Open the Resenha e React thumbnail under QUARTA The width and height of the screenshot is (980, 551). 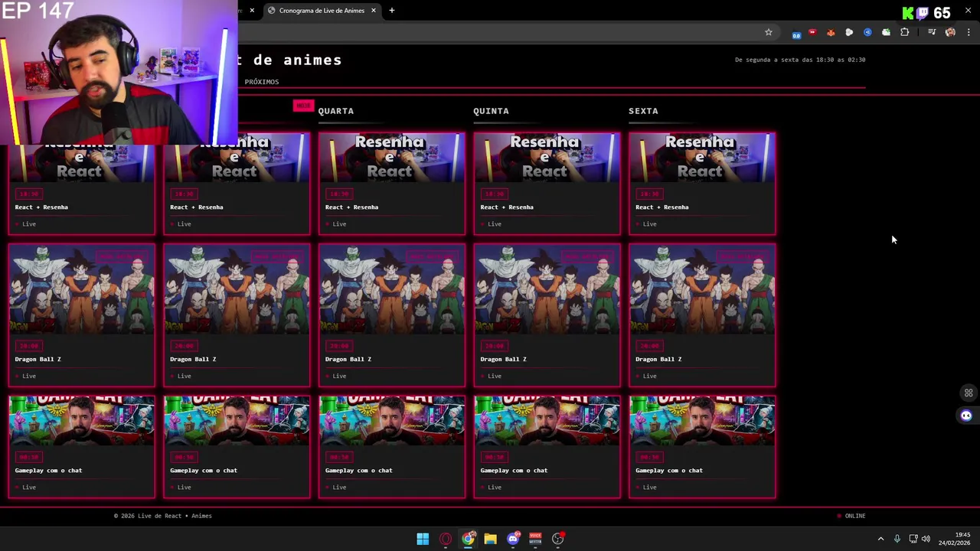[x=391, y=158]
